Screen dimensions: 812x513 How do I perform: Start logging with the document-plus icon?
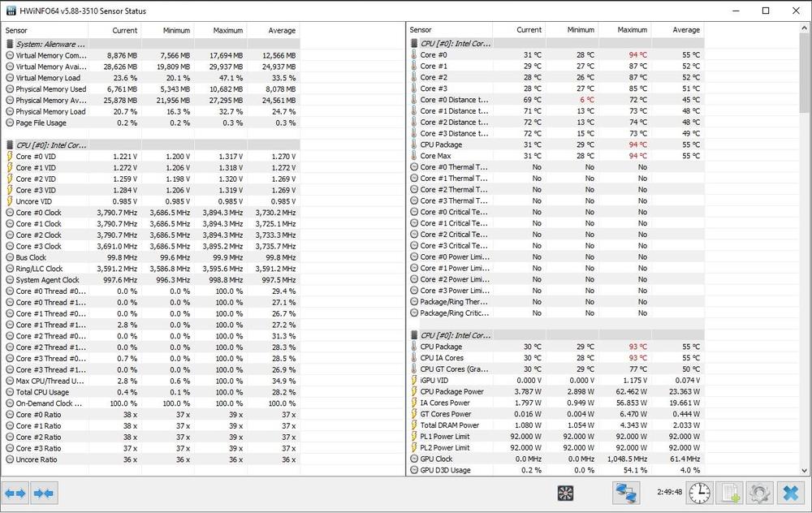[729, 493]
